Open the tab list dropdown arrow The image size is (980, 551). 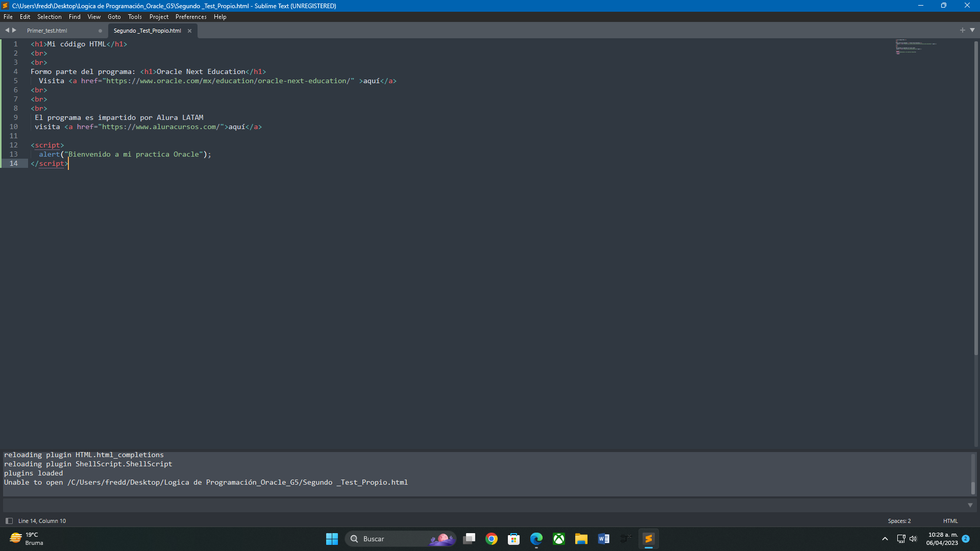[x=972, y=30]
